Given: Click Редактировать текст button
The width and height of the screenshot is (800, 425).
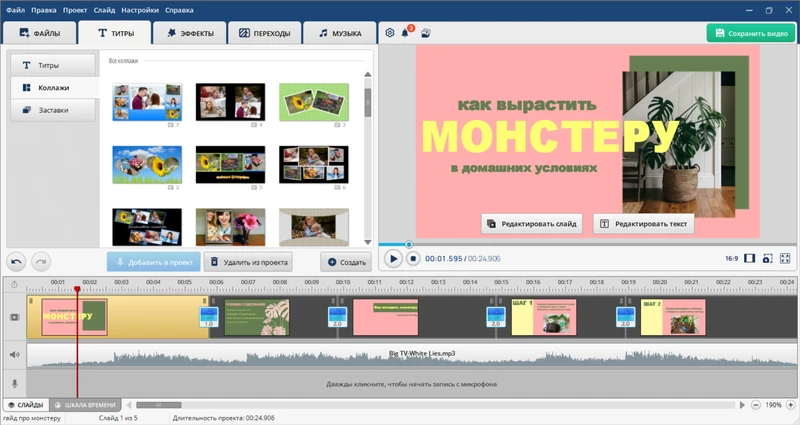Looking at the screenshot, I should pyautogui.click(x=644, y=224).
